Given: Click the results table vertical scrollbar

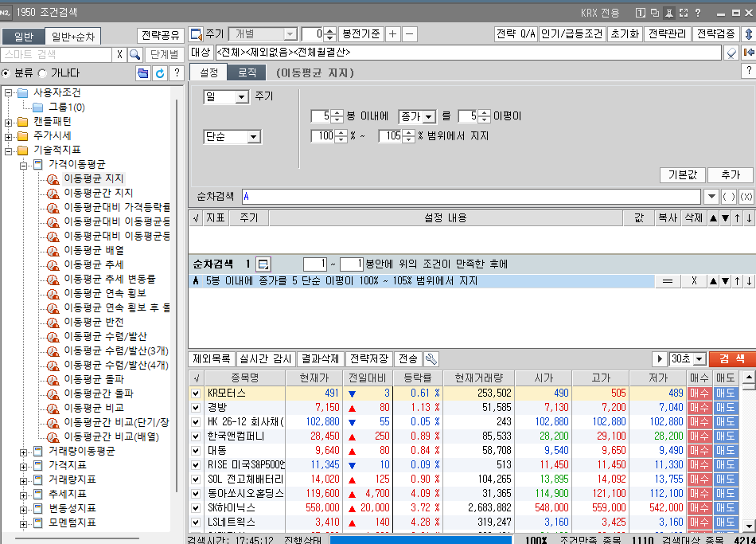Looking at the screenshot, I should [749, 454].
